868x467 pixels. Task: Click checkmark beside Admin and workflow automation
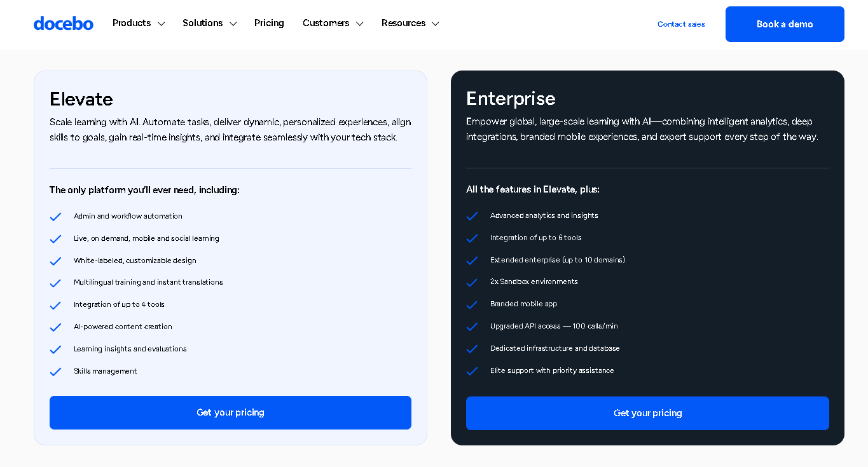pos(55,217)
